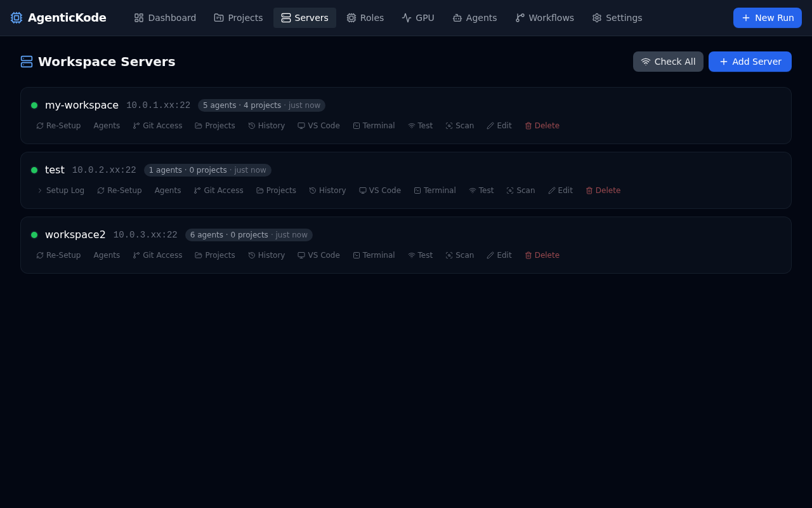View Agents of my-workspace
This screenshot has width=812, height=508.
tap(107, 125)
